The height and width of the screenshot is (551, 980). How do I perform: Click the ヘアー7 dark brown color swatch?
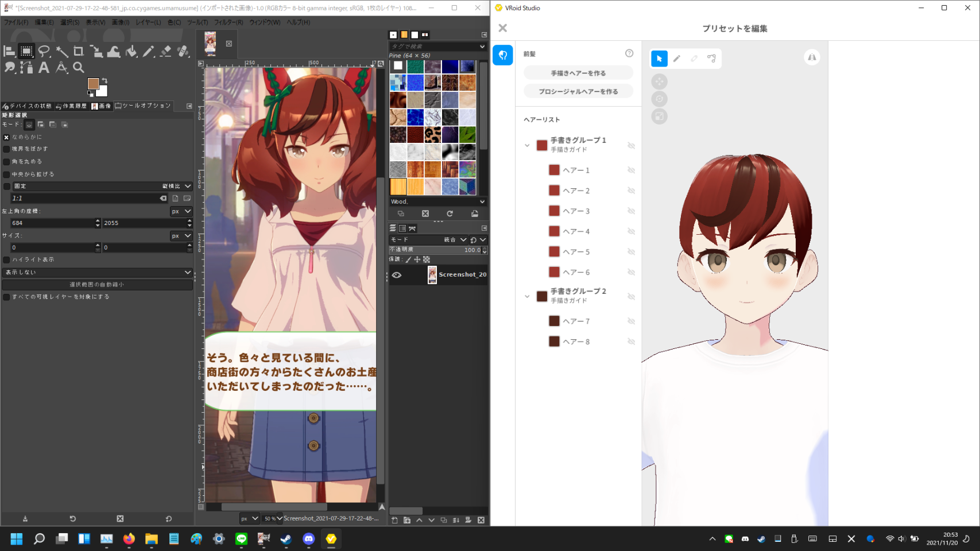554,321
